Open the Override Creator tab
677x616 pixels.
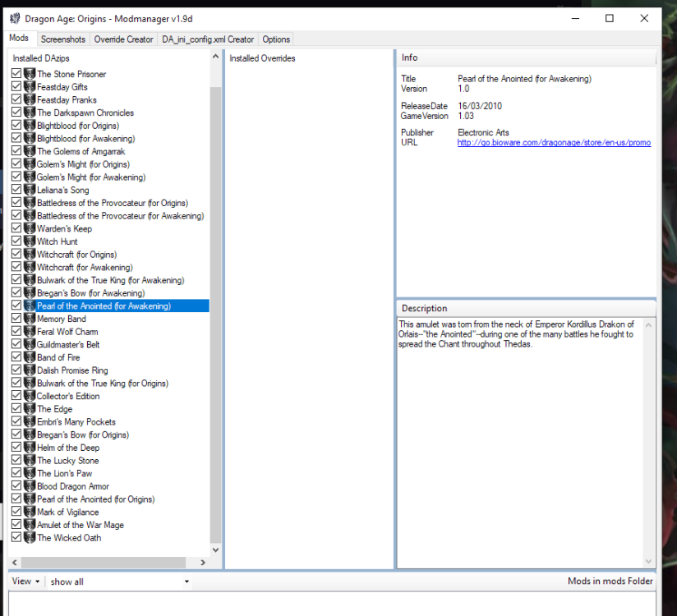pyautogui.click(x=123, y=39)
